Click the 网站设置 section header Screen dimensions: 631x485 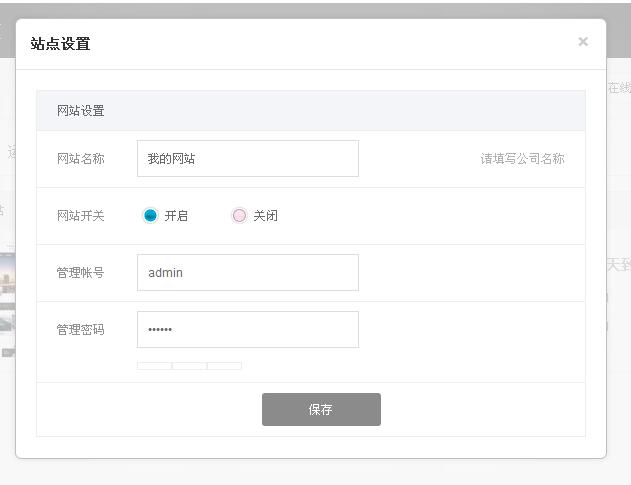81,111
